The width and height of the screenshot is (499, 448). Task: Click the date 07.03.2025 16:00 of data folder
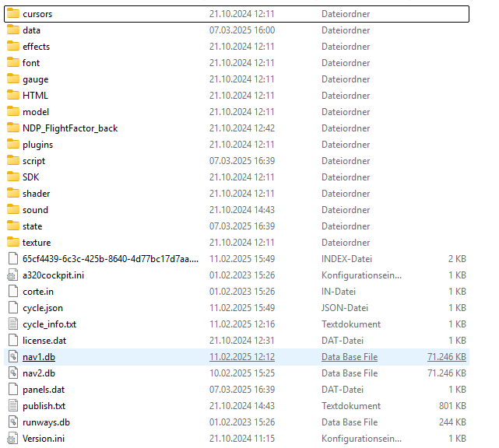coord(242,30)
